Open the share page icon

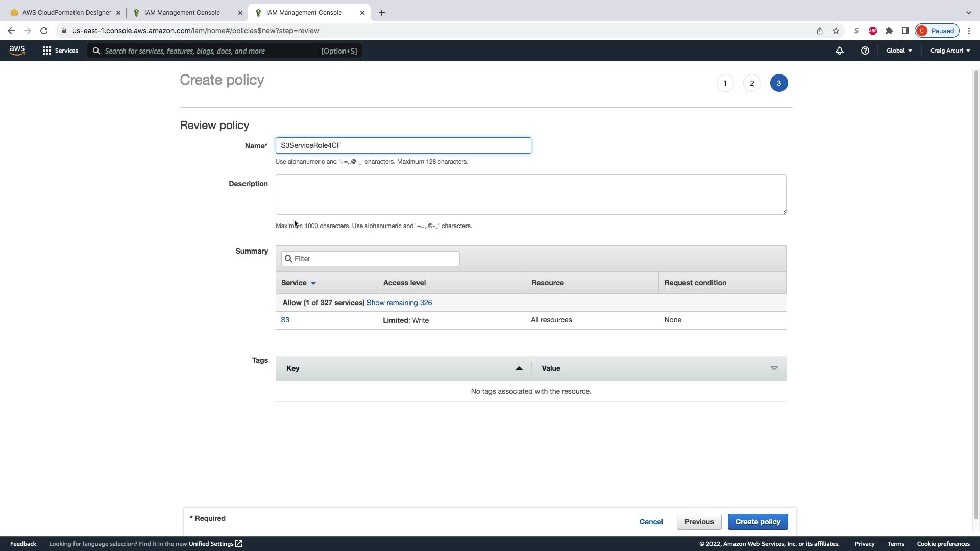click(x=820, y=31)
